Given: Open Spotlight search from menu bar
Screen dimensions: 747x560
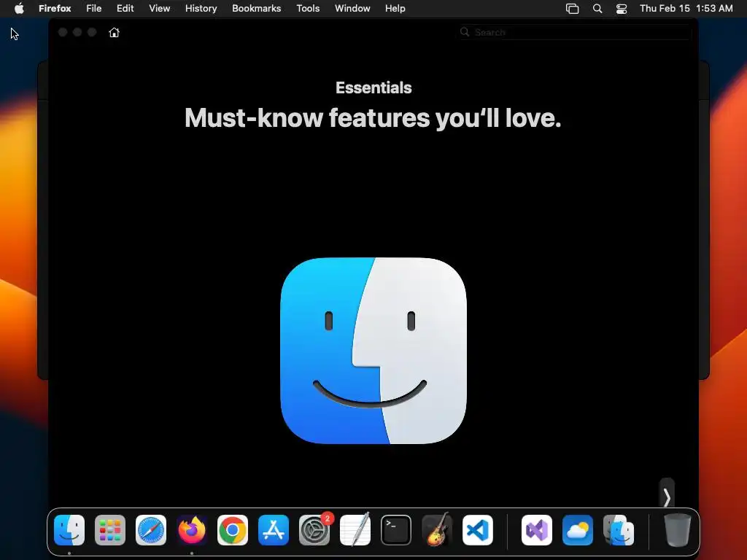Looking at the screenshot, I should click(x=597, y=9).
